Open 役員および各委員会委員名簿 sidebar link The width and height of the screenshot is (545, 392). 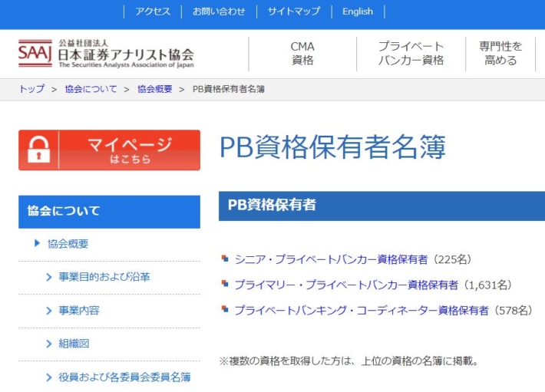click(x=124, y=377)
